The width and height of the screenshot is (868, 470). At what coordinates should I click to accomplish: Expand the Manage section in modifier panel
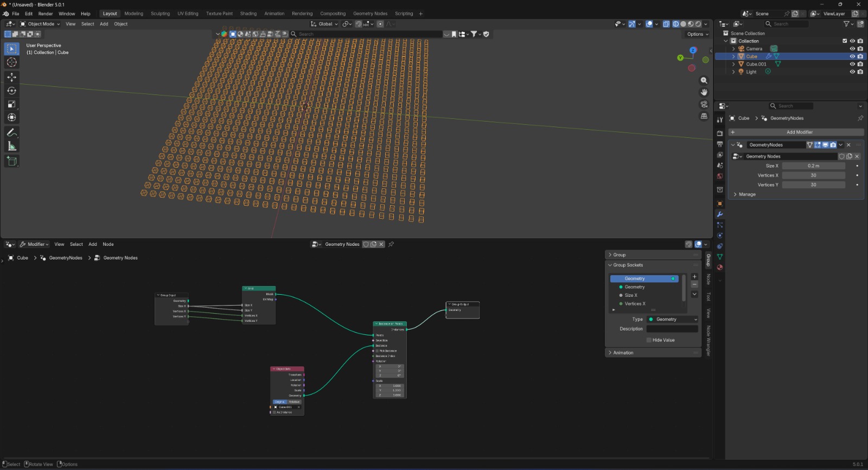pyautogui.click(x=746, y=194)
